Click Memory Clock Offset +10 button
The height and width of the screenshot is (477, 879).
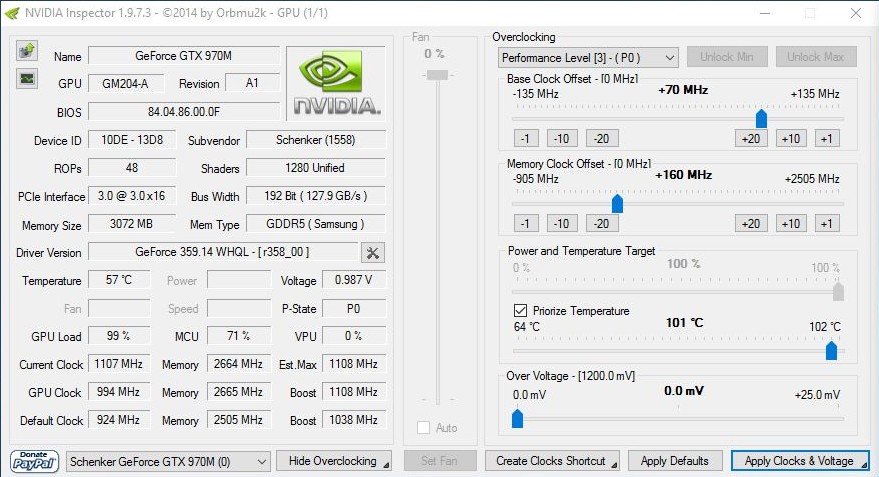tap(791, 224)
